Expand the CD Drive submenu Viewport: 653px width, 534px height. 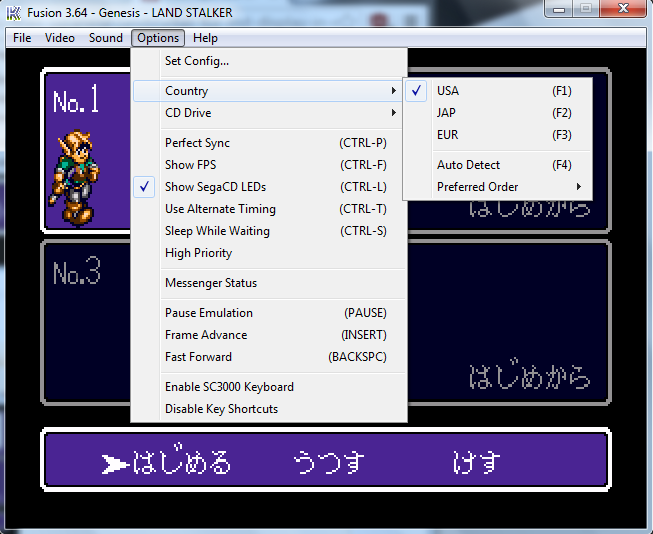tap(269, 113)
